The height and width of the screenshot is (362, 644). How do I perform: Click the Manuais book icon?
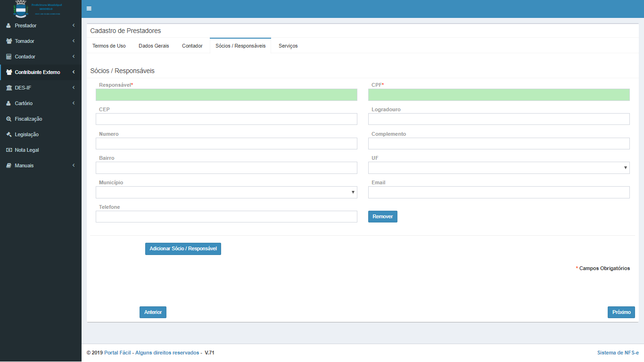pos(8,165)
